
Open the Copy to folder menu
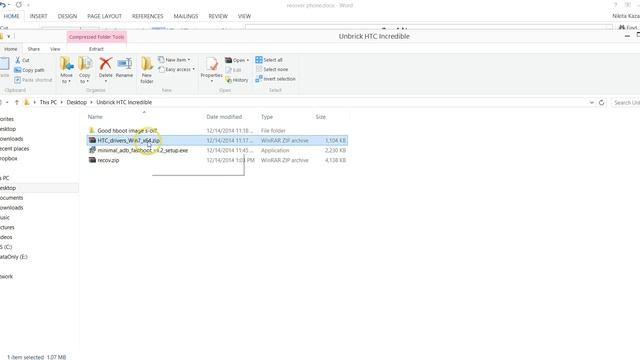click(84, 70)
